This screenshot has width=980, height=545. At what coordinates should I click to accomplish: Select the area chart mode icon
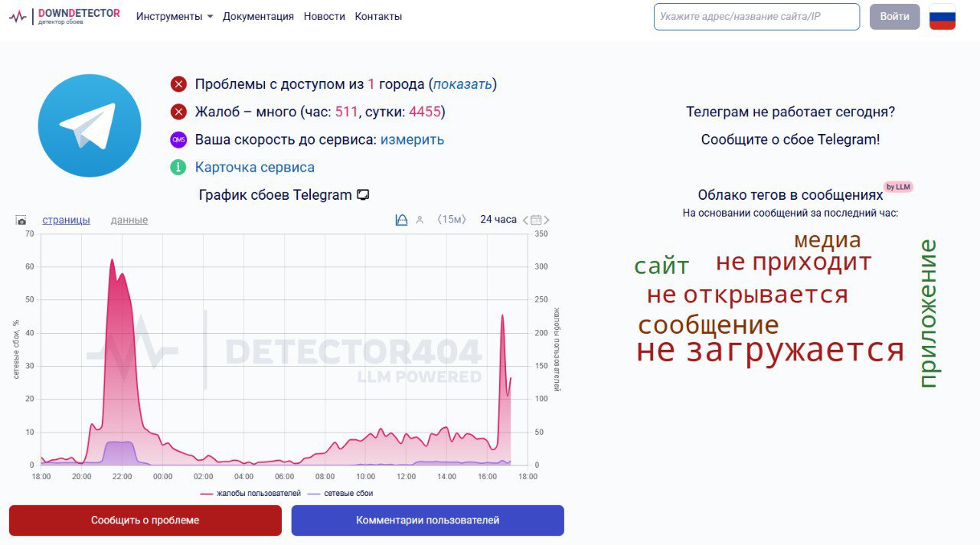[401, 220]
